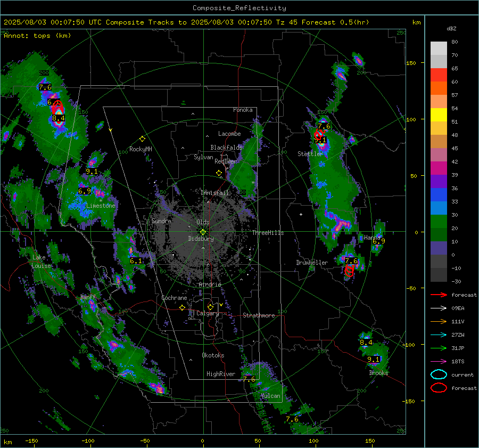Click the 'Annot: tops (km)' label
479x448 pixels.
tap(37, 36)
